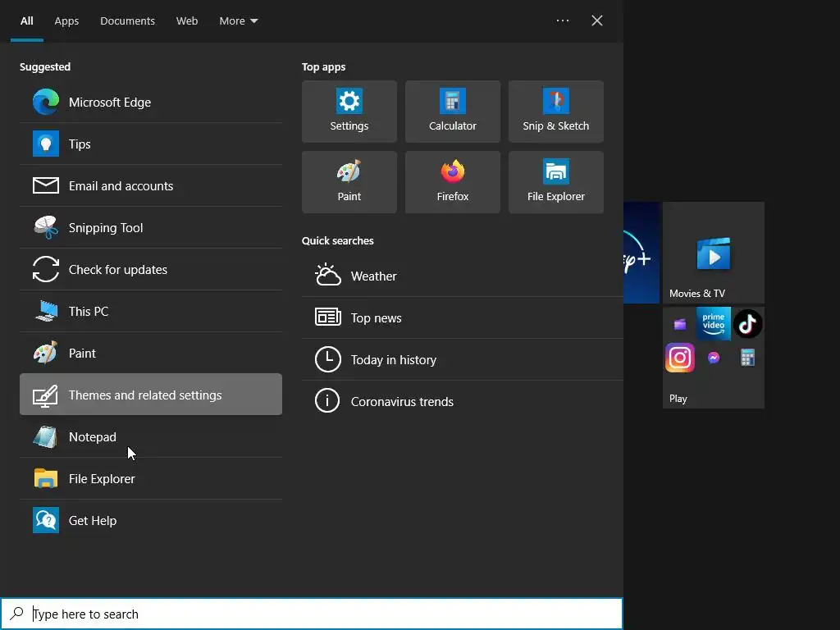This screenshot has width=840, height=630.
Task: Open calculator icon in Play folder
Action: point(748,358)
